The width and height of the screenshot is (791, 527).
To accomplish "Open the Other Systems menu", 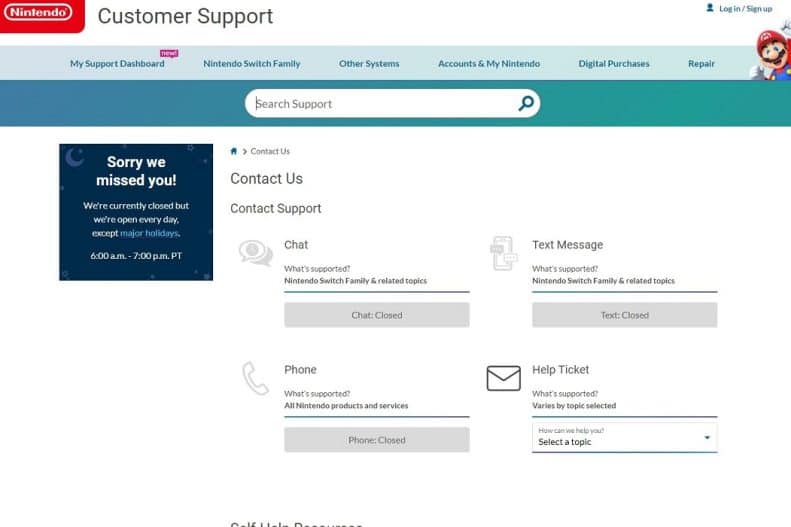I will (369, 64).
